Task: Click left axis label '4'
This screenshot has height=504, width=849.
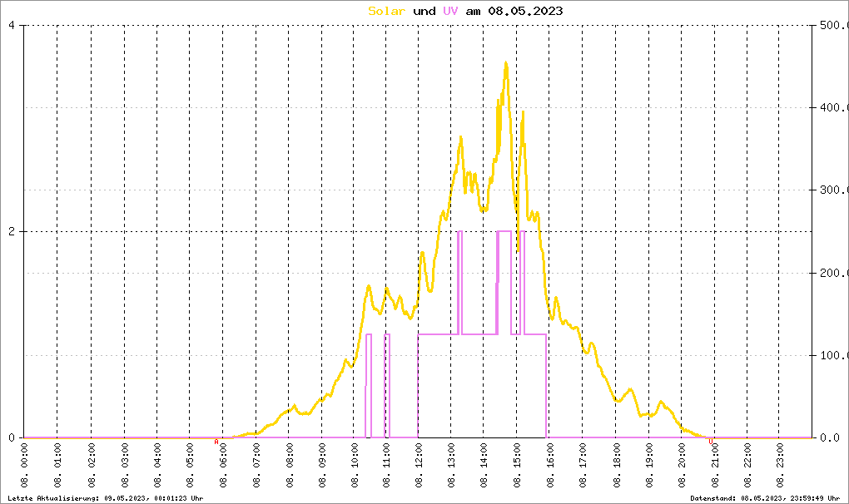Action: [12, 26]
